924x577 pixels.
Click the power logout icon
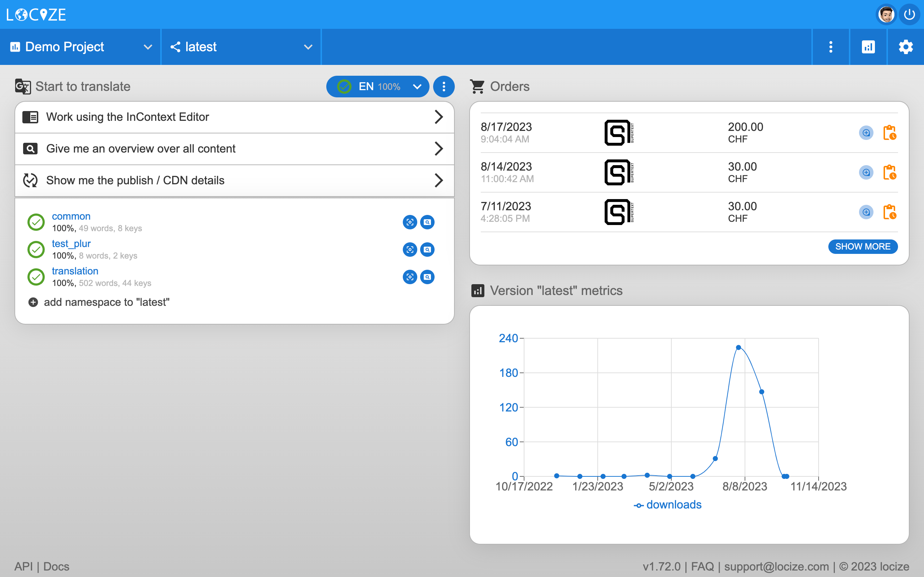[910, 14]
